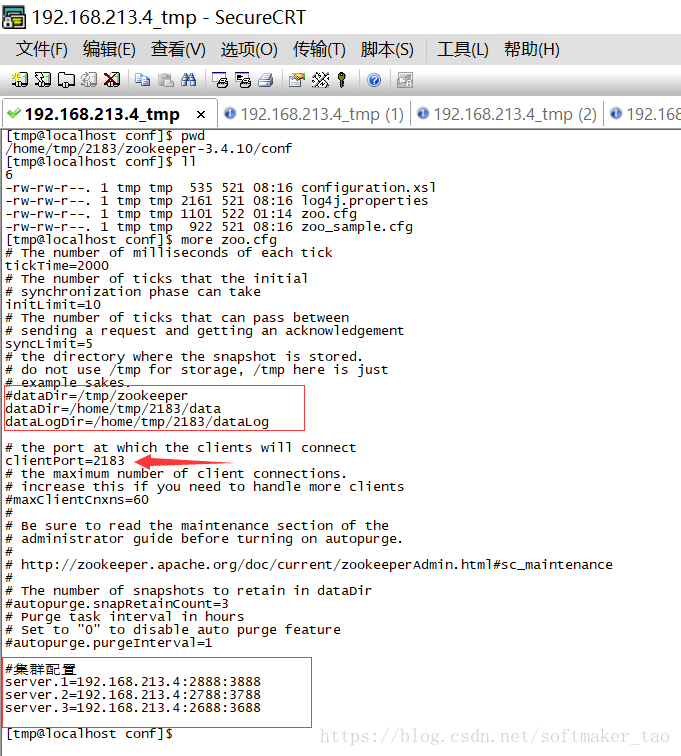Click the Paste clipboard icon
681x756 pixels.
coord(165,80)
